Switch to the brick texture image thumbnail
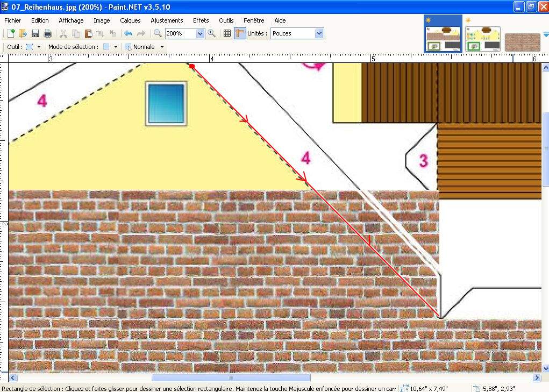Screen dimensions: 549x392 click(522, 42)
